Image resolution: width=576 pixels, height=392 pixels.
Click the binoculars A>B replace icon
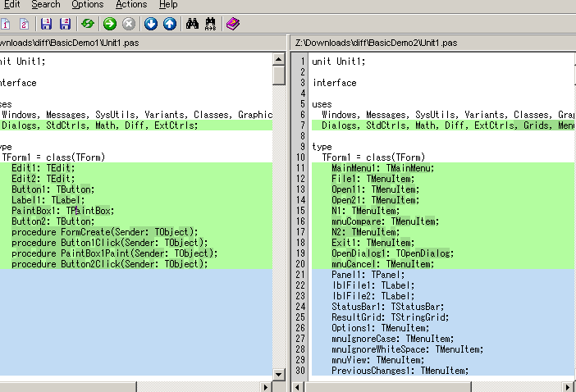coord(211,24)
